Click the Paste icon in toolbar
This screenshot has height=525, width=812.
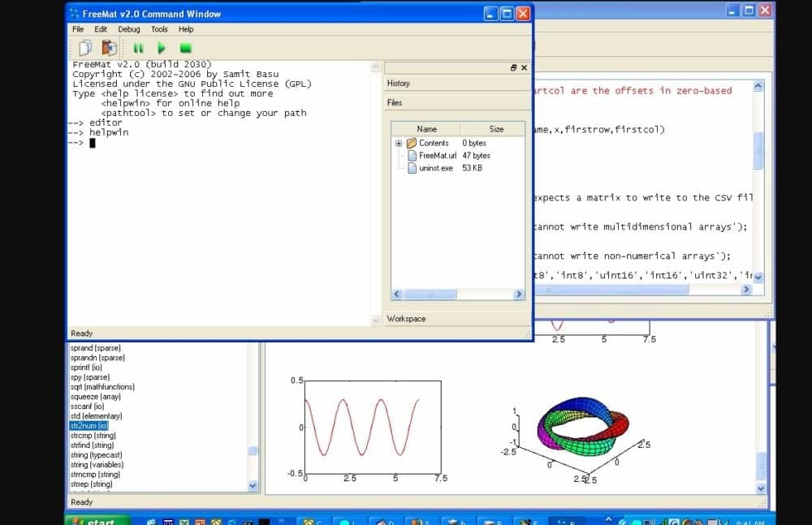coord(109,48)
